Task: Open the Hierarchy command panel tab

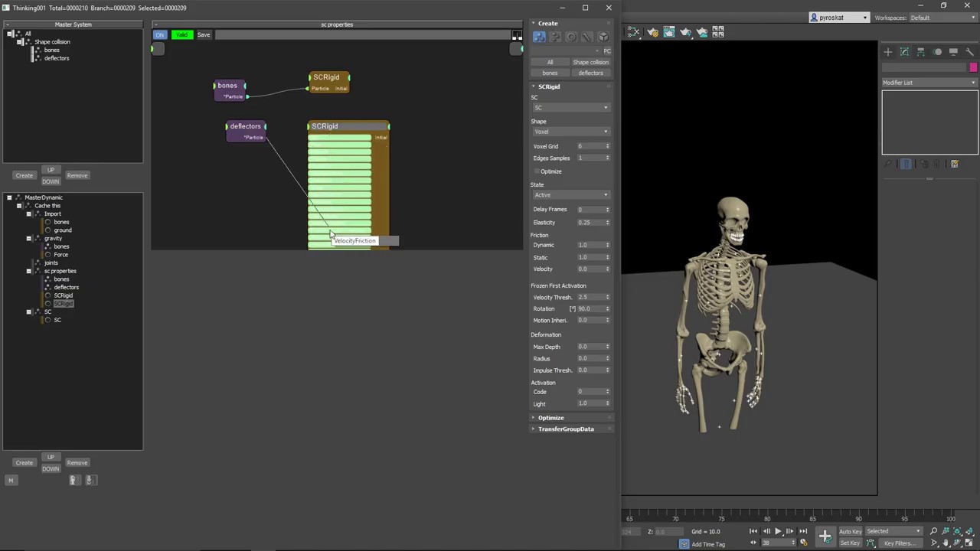Action: 921,52
